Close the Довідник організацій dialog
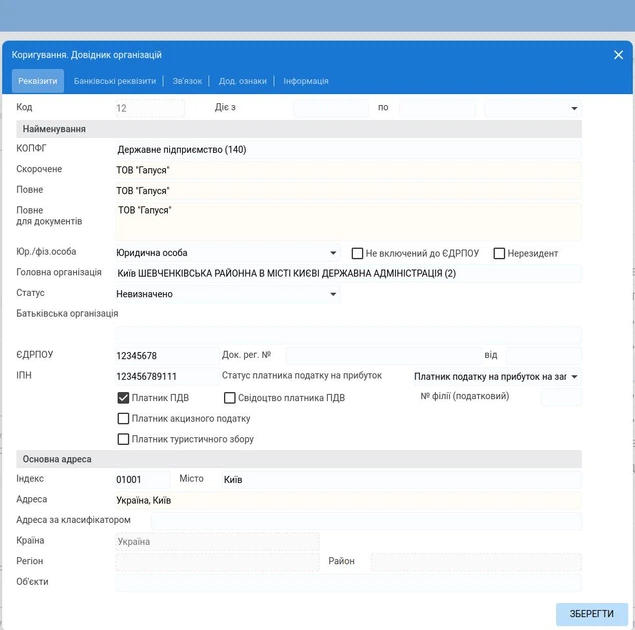This screenshot has width=635, height=630. pos(618,55)
